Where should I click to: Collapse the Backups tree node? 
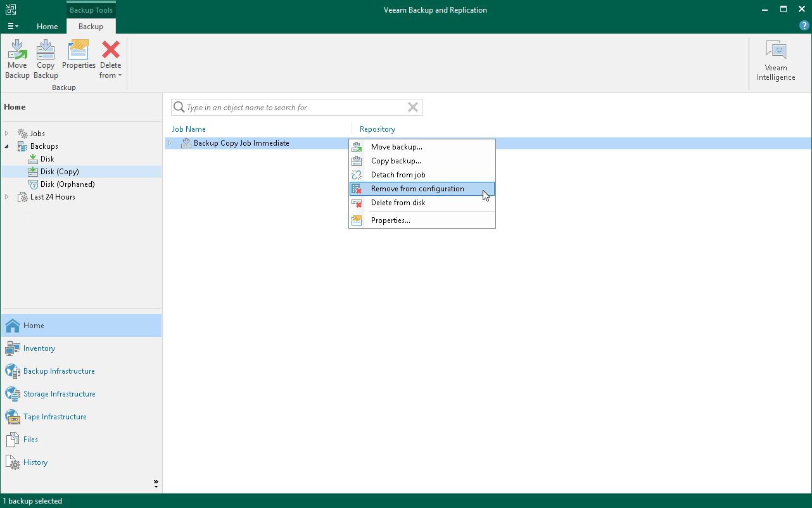tap(6, 146)
